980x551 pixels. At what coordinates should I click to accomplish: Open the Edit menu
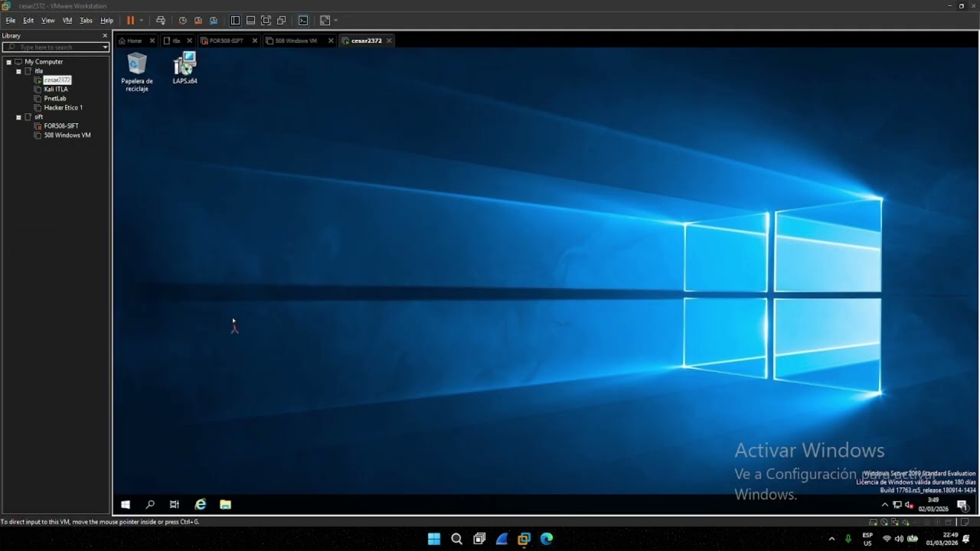coord(28,21)
